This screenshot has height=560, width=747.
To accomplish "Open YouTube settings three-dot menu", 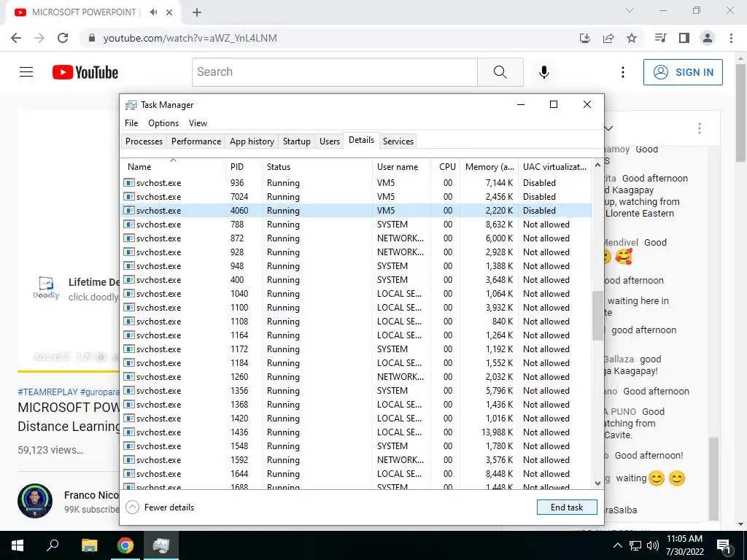I will [x=623, y=72].
